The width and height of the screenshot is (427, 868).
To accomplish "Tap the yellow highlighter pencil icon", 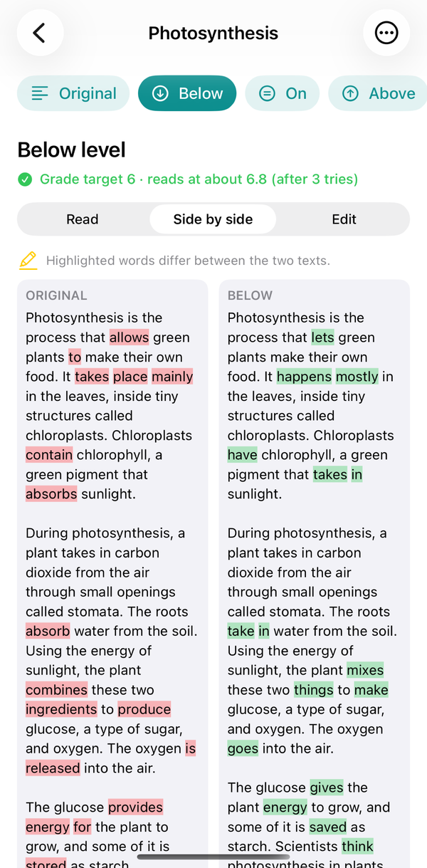I will click(x=28, y=261).
